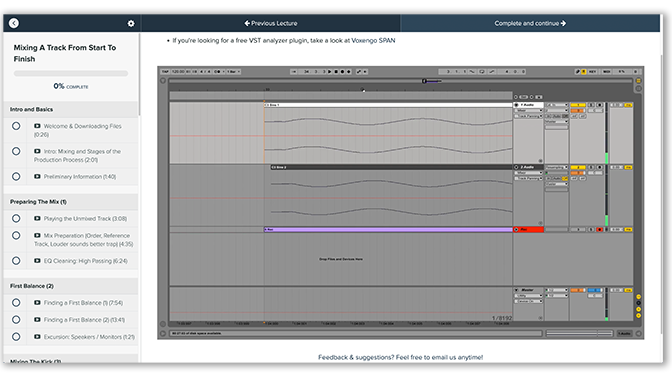672x378 pixels.
Task: Click the round Record button in transport
Action: point(342,72)
